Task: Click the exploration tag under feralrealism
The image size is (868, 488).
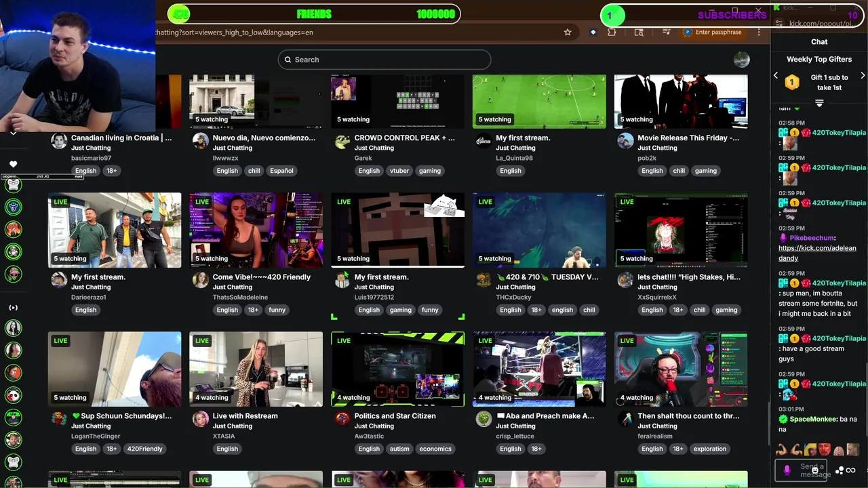Action: pos(710,449)
